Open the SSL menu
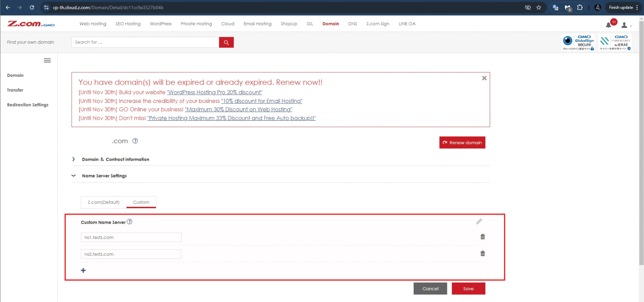 coord(310,24)
